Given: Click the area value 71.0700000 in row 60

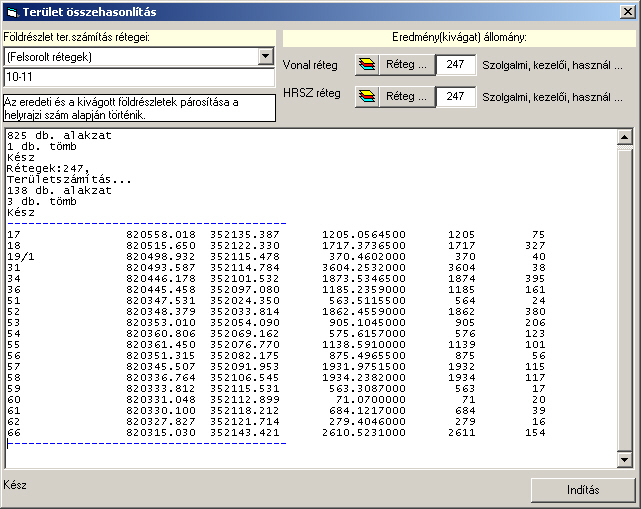Looking at the screenshot, I should [371, 400].
